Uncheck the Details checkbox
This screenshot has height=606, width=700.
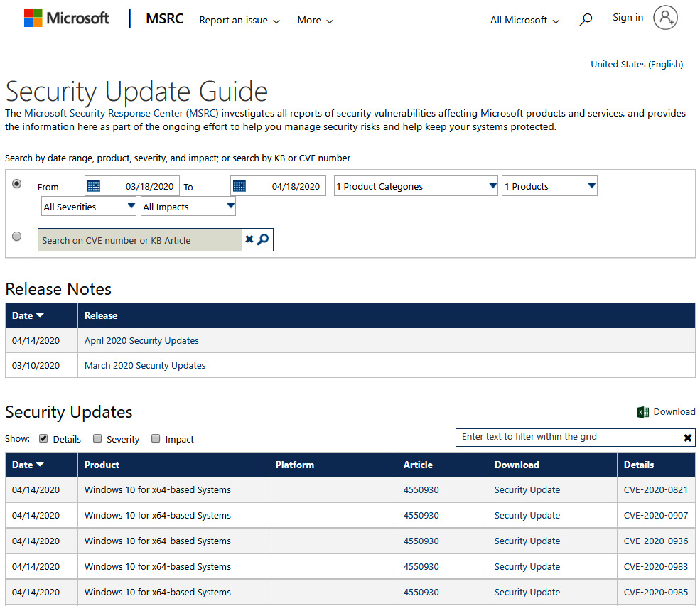[43, 439]
